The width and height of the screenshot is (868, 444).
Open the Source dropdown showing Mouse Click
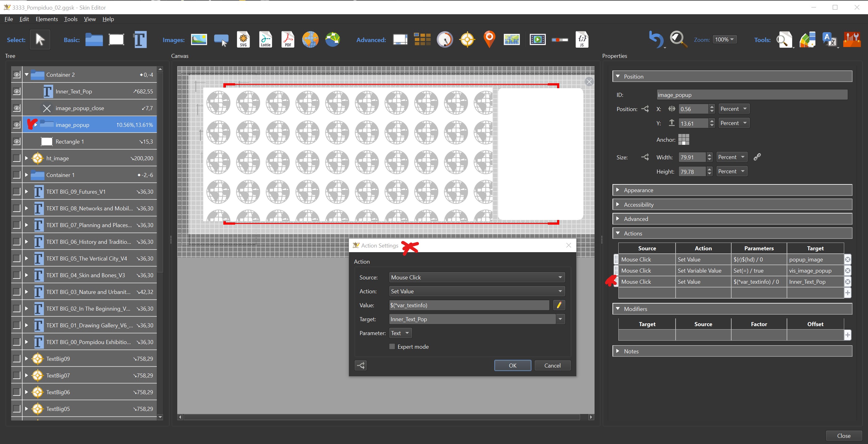477,278
